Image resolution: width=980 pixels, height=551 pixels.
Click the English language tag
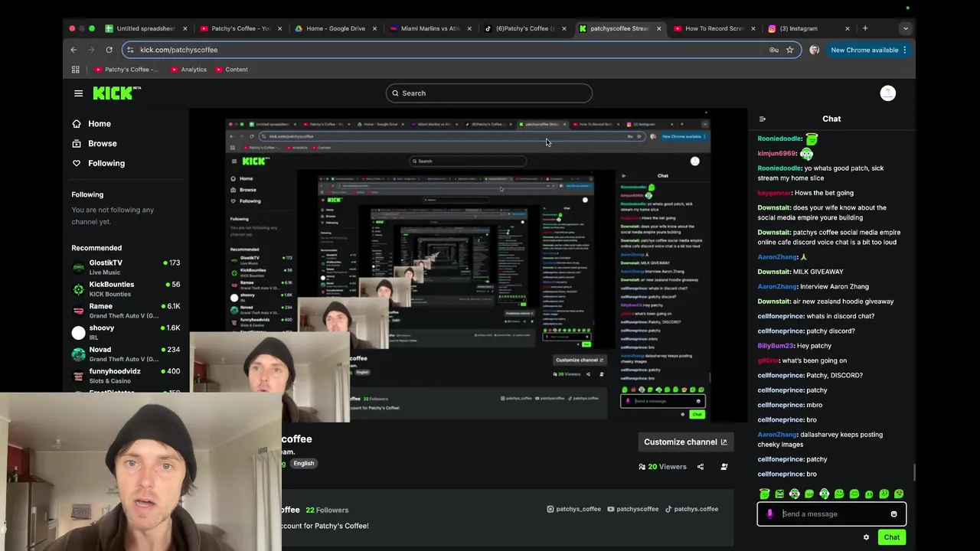303,464
